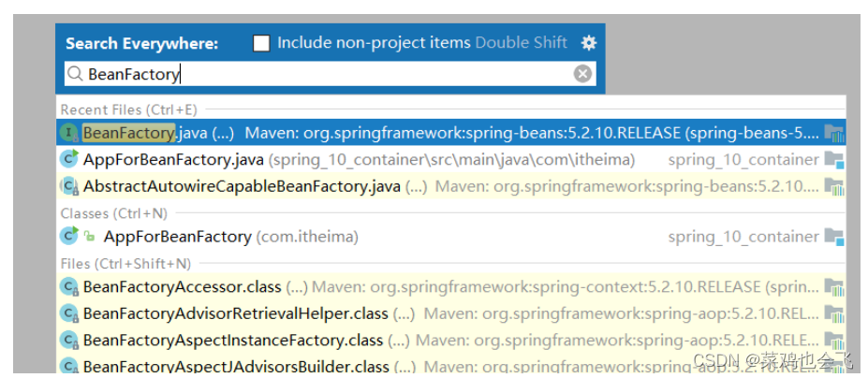Click the BeanFactory.java interface icon
Image resolution: width=868 pixels, height=378 pixels.
coord(69,133)
